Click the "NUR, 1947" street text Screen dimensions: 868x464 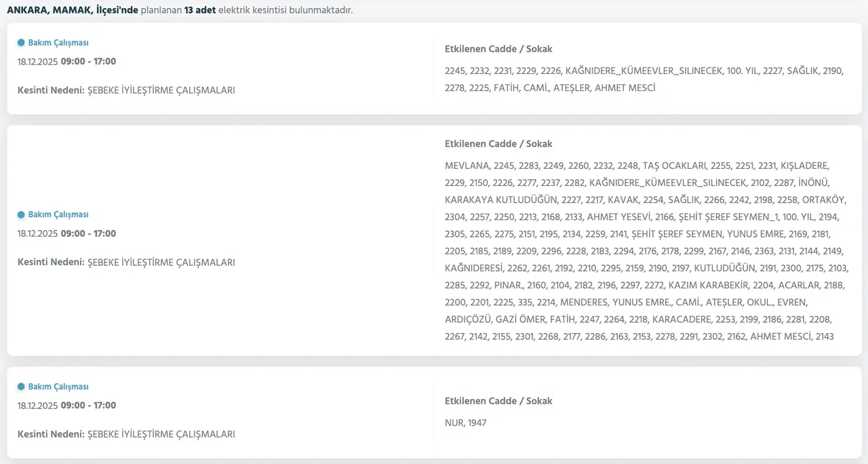[x=466, y=423]
